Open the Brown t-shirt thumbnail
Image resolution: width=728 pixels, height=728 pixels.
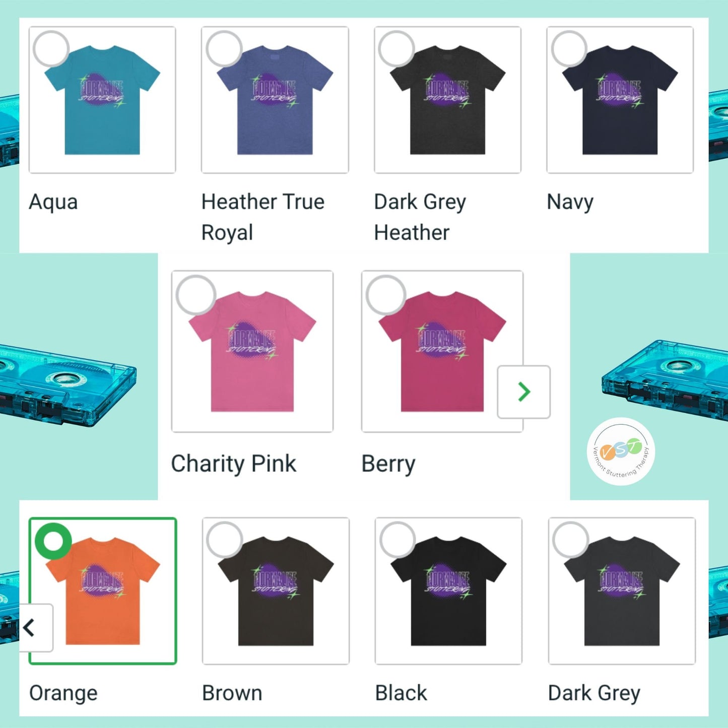pyautogui.click(x=276, y=591)
